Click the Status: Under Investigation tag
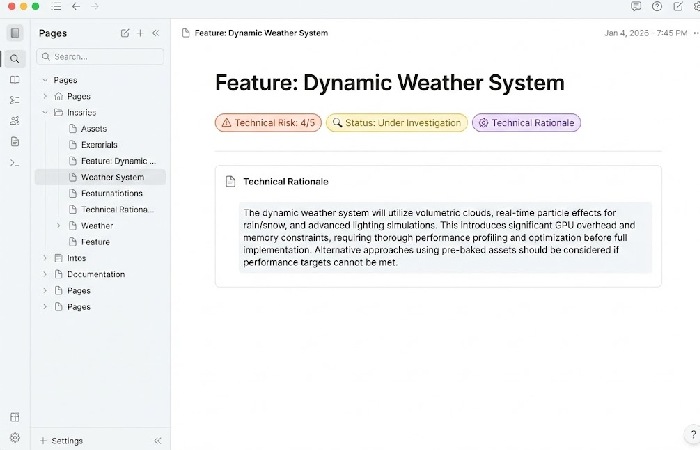Screen dimensions: 700x450 (397, 123)
